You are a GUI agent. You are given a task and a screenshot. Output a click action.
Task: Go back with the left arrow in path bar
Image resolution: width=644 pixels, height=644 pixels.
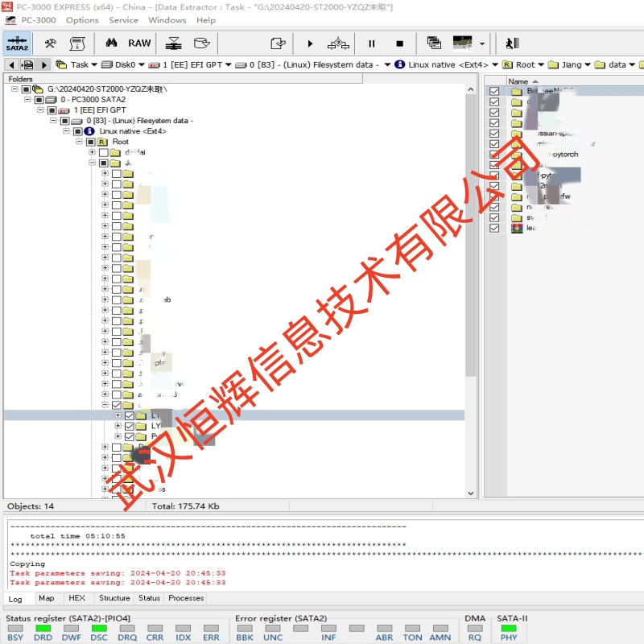11,65
